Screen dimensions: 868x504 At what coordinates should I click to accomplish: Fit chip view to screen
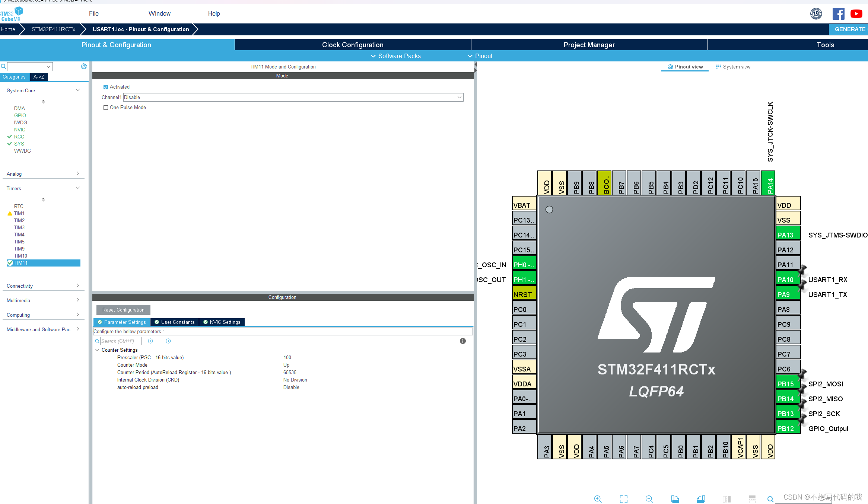[x=624, y=499]
